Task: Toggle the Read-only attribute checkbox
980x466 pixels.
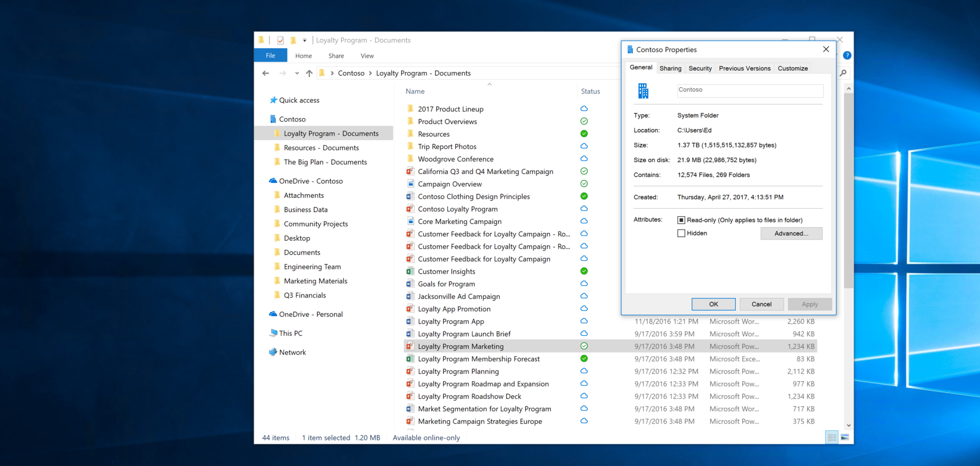Action: pyautogui.click(x=681, y=220)
